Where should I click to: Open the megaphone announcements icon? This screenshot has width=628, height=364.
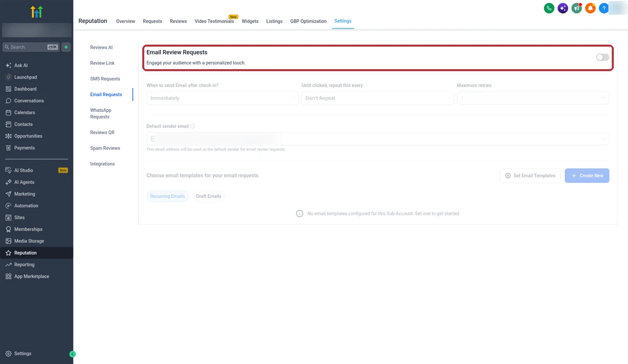click(576, 8)
